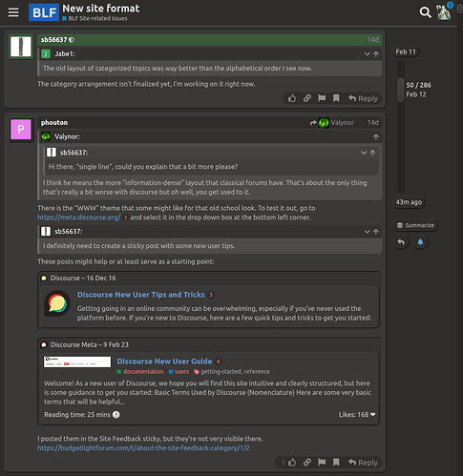Screen dimensions: 463x476
Task: Click the New site format title
Action: coord(101,9)
